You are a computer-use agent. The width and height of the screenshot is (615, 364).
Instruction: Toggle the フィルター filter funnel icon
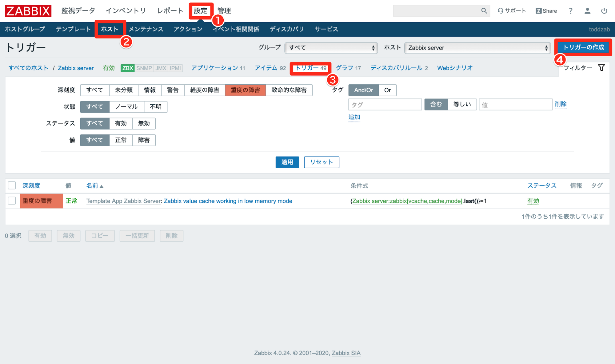click(x=601, y=68)
